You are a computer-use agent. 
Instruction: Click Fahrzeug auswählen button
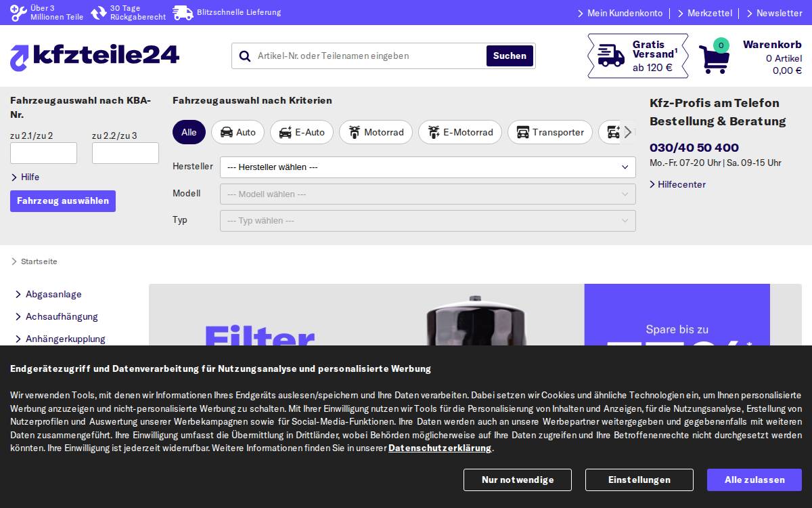(x=63, y=201)
